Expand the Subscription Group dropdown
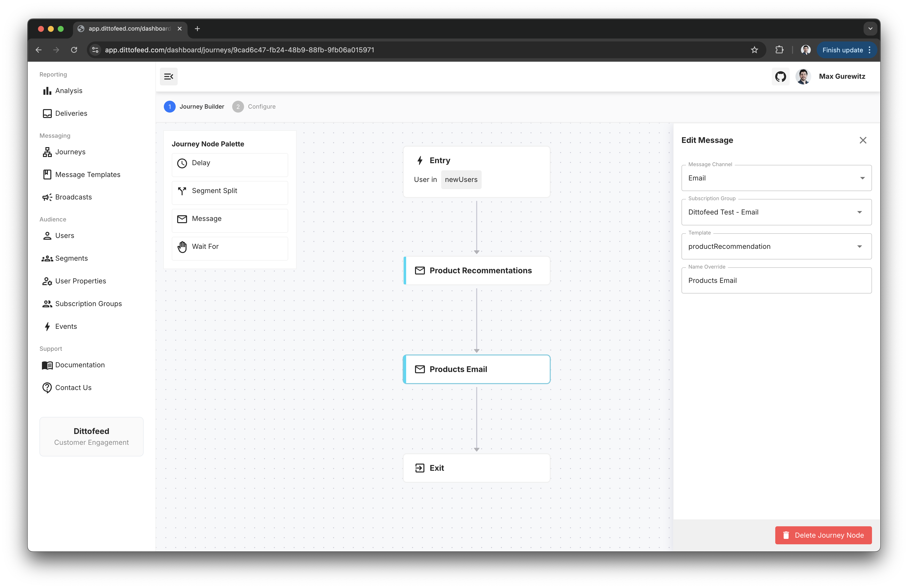The height and width of the screenshot is (588, 908). (776, 213)
